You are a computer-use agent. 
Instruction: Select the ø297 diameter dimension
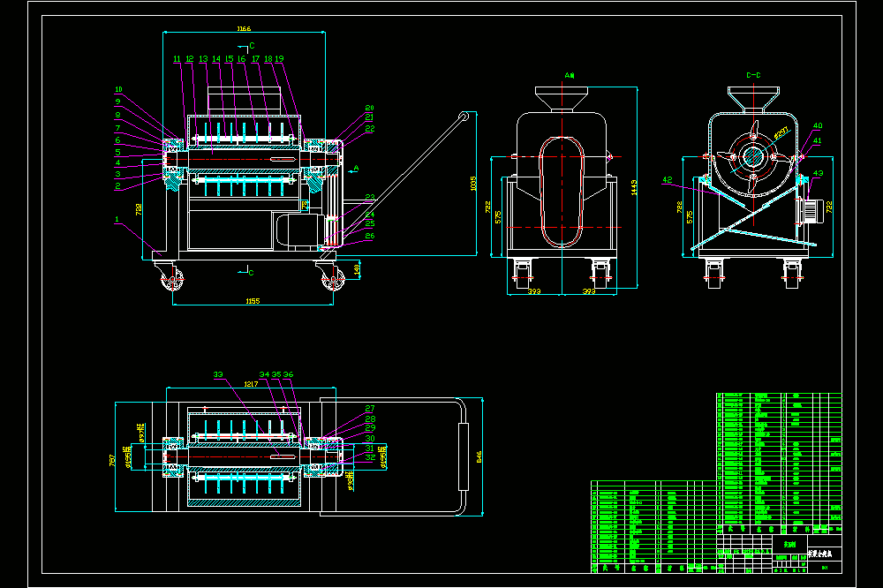coord(781,132)
